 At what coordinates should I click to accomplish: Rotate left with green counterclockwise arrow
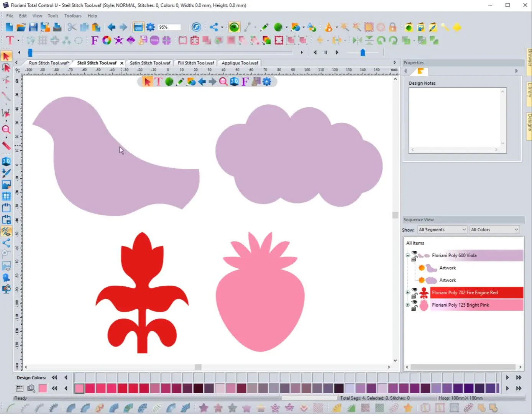click(x=381, y=40)
